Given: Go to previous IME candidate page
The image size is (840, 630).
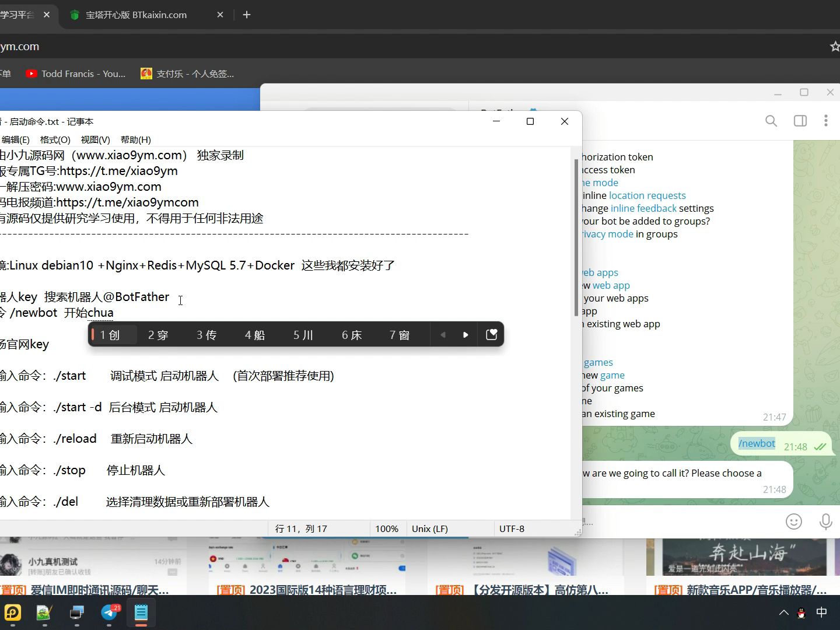Looking at the screenshot, I should click(443, 335).
